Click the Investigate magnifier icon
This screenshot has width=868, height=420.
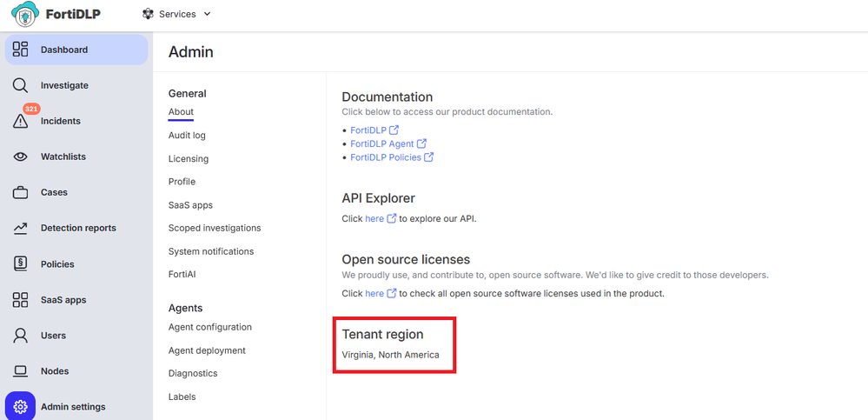click(x=20, y=85)
